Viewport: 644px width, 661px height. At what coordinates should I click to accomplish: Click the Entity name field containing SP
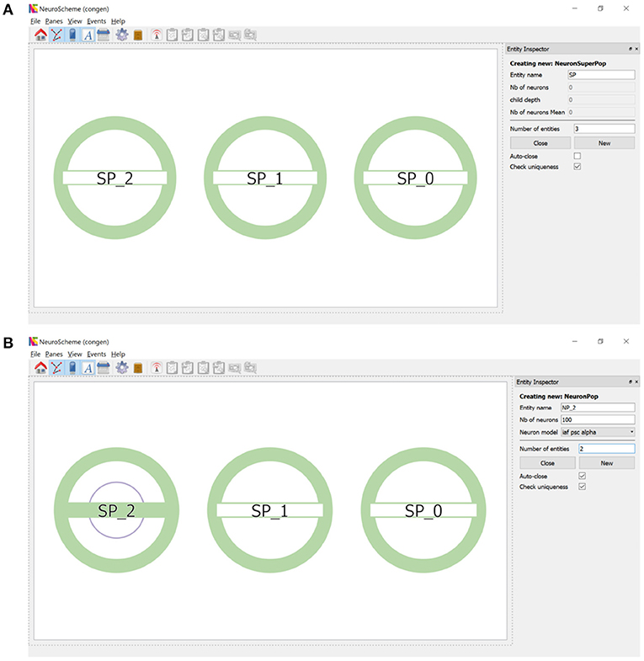[601, 75]
